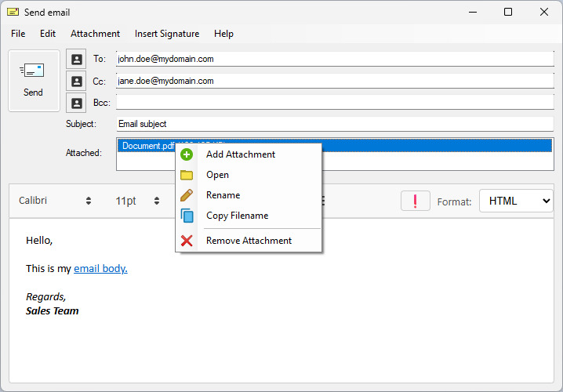This screenshot has height=392, width=563.
Task: Open the Format dropdown showing HTML
Action: click(x=516, y=201)
